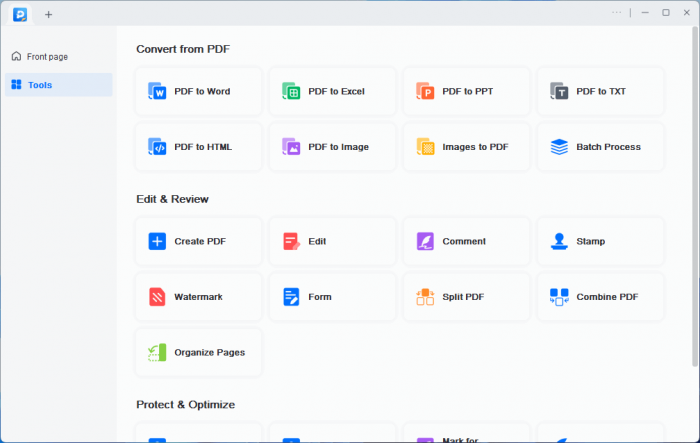Click the Tools grid icon in sidebar
Image resolution: width=700 pixels, height=443 pixels.
(x=17, y=84)
